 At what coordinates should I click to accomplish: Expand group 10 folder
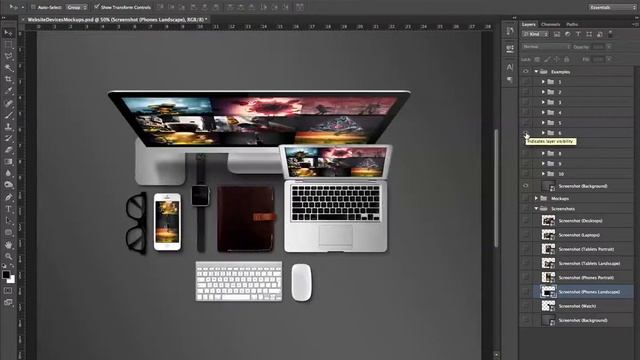pyautogui.click(x=543, y=174)
